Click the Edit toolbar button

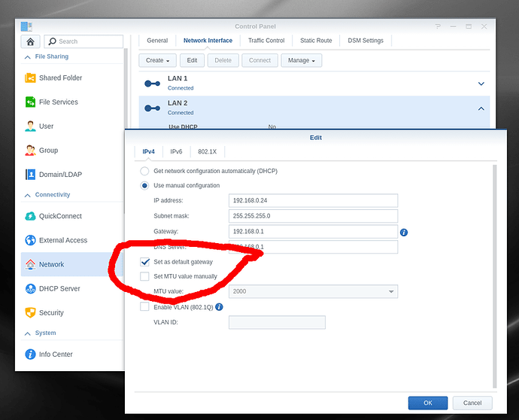[x=192, y=60]
